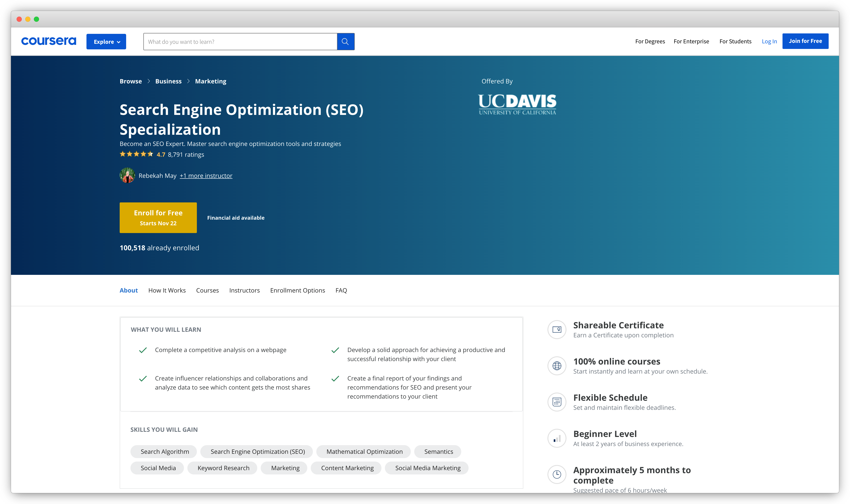Go to Marketing in the breadcrumb

[x=210, y=81]
